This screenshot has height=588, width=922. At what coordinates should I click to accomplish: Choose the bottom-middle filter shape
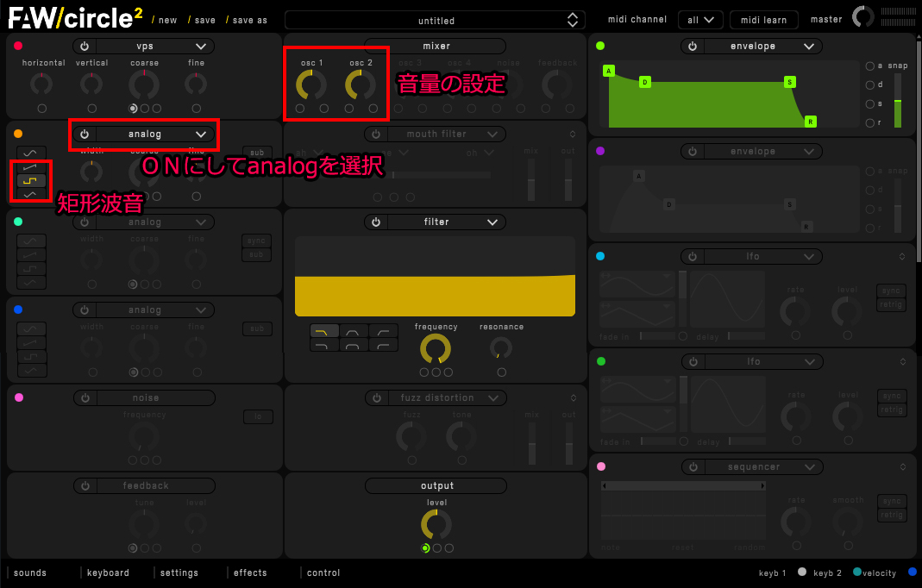pos(354,345)
